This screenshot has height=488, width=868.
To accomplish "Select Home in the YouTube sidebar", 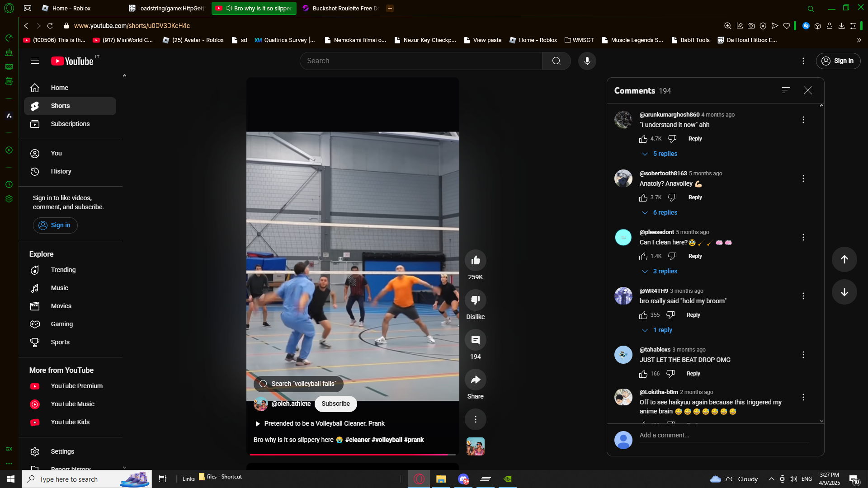I will [70, 88].
